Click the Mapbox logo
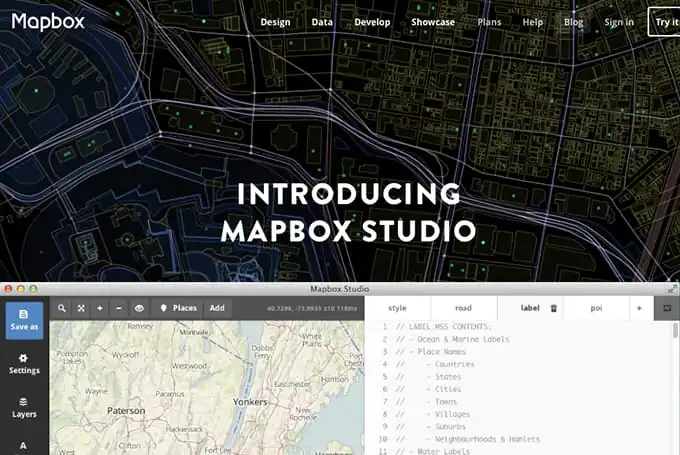 [x=48, y=21]
